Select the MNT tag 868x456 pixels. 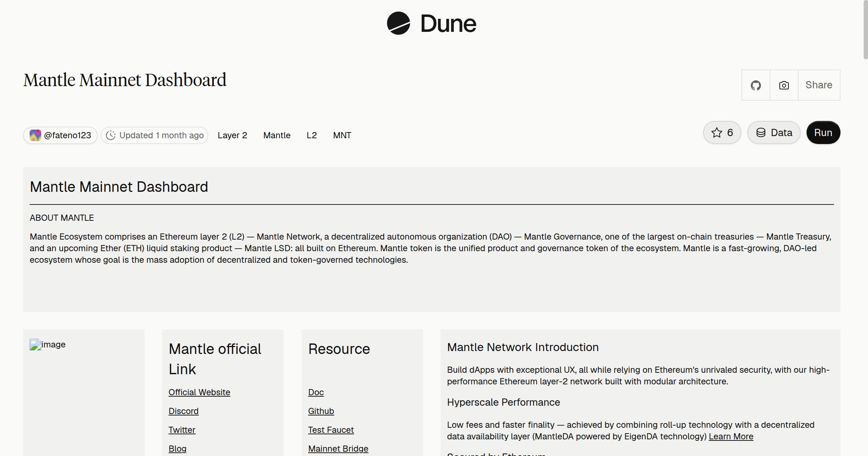[342, 135]
